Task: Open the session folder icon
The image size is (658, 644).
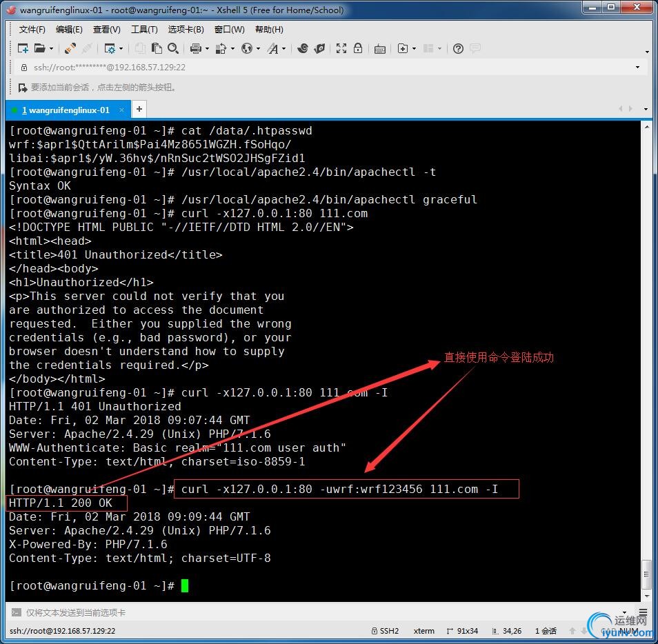Action: 39,49
